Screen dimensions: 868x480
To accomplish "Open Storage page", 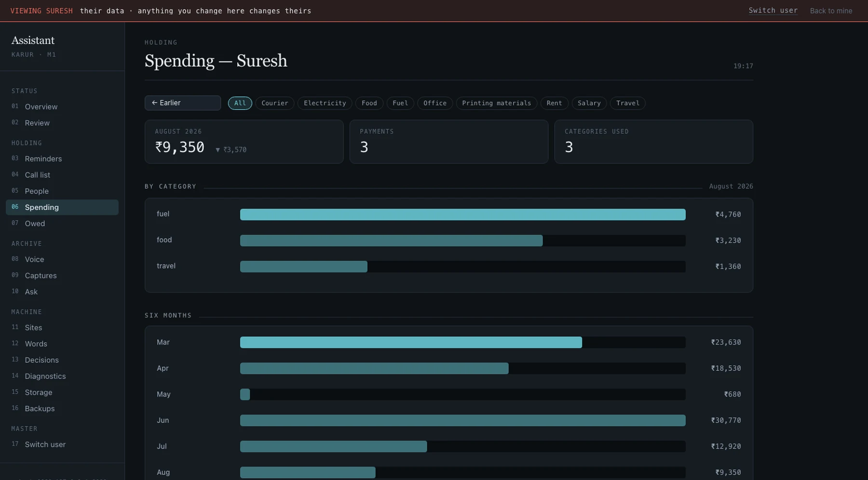I will coord(62,392).
